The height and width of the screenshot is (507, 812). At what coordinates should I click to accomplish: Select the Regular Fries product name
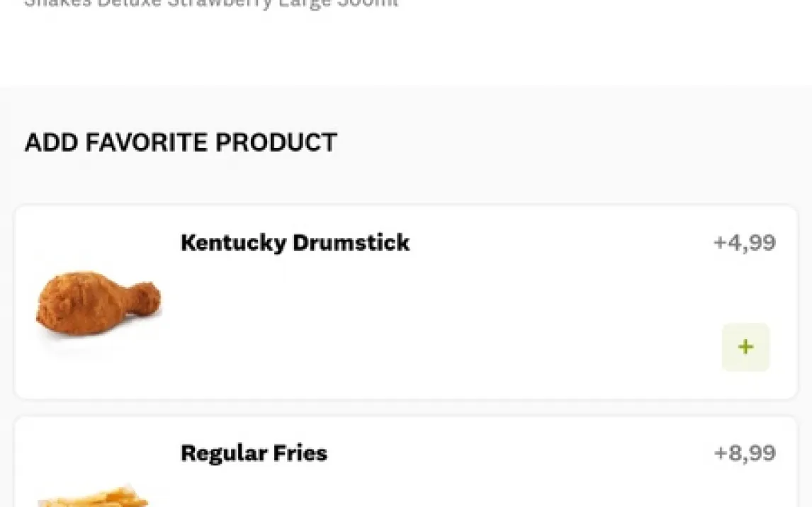(x=254, y=453)
